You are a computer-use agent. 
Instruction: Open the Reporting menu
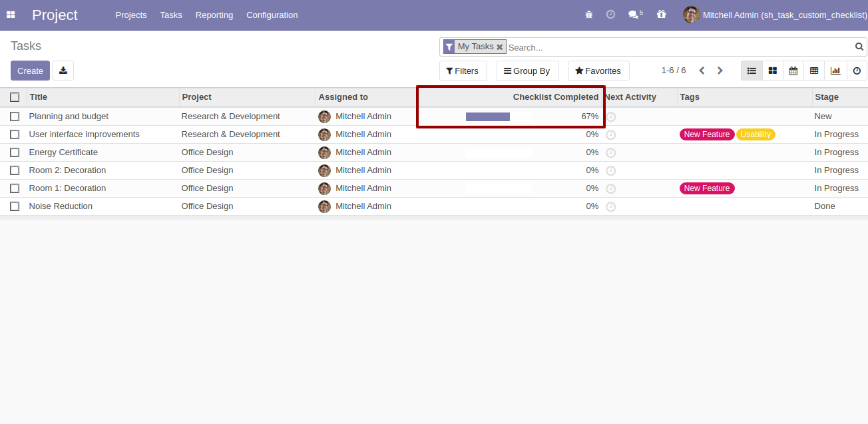(x=214, y=15)
